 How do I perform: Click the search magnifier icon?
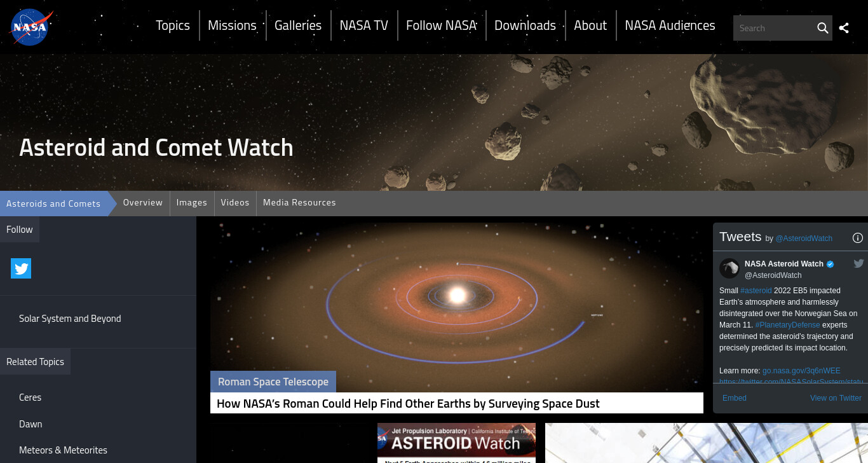click(822, 28)
